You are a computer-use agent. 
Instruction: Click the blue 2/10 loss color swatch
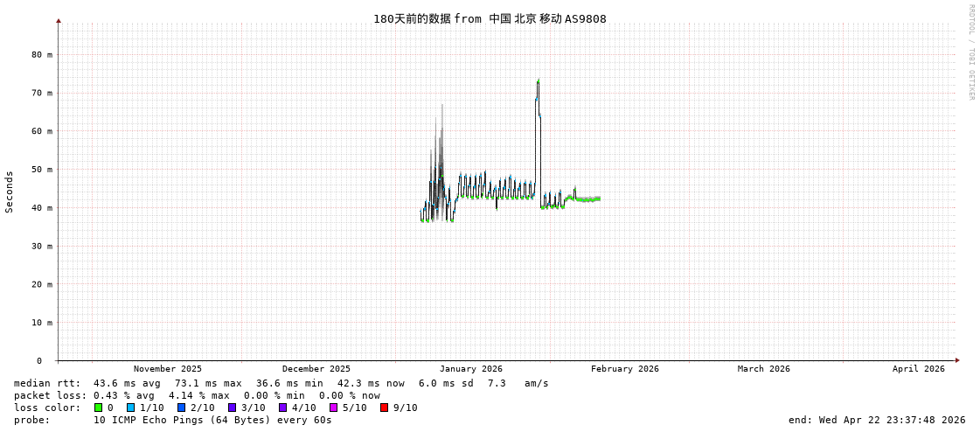click(181, 408)
